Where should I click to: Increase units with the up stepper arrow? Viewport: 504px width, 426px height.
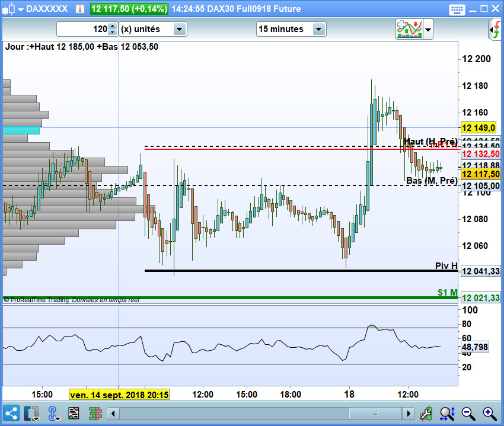point(113,25)
